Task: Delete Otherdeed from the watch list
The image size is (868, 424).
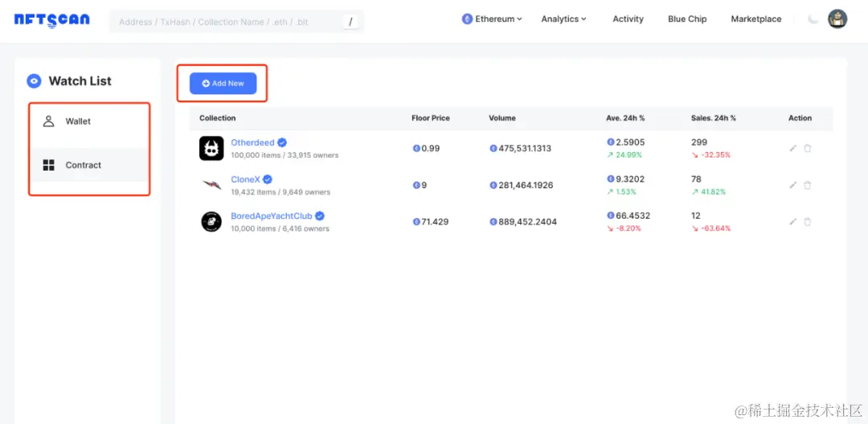Action: (x=807, y=148)
